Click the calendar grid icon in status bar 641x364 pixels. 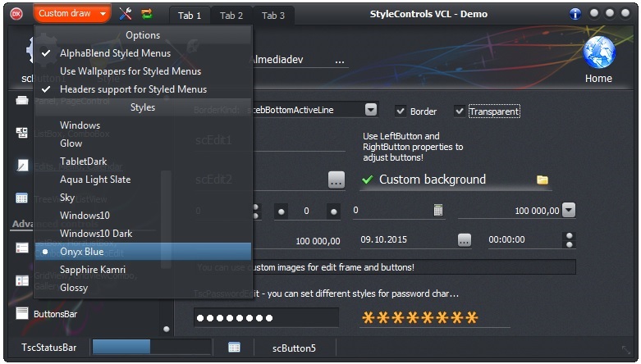(234, 348)
